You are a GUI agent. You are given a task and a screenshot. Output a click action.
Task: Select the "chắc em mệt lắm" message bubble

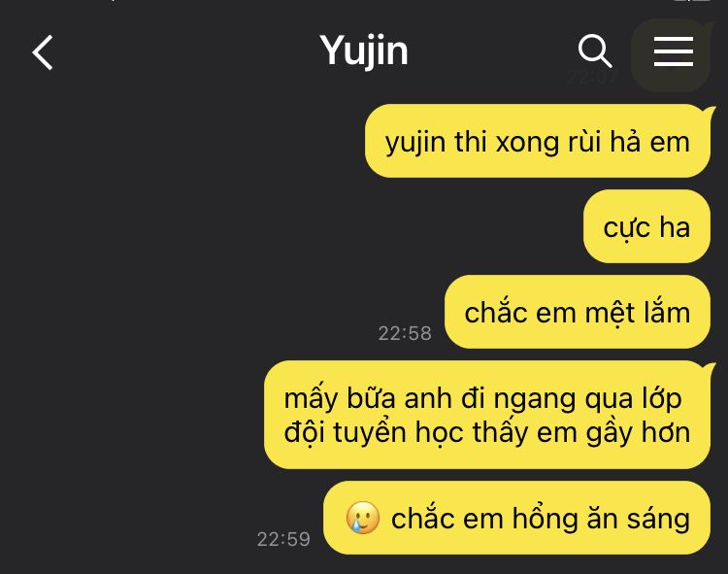(578, 312)
